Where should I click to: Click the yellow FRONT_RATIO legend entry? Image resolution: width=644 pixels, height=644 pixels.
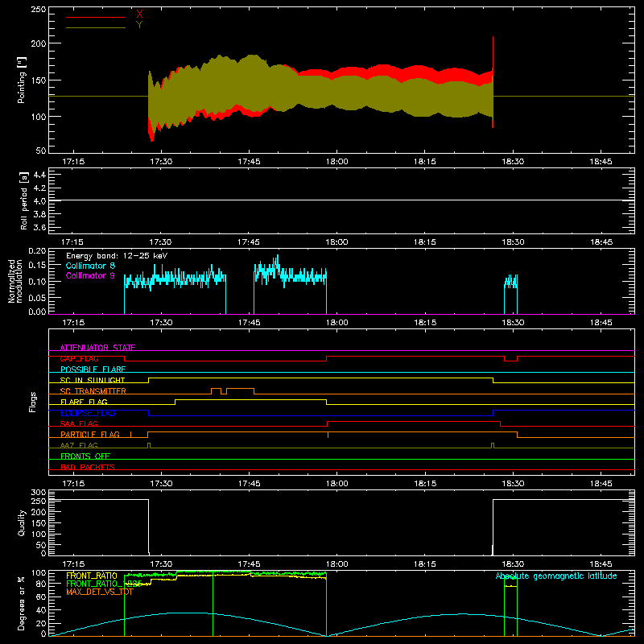coord(92,576)
